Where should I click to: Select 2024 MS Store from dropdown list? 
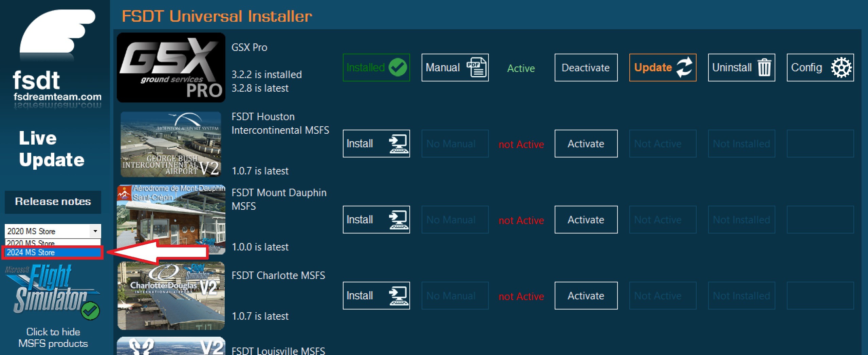[53, 253]
